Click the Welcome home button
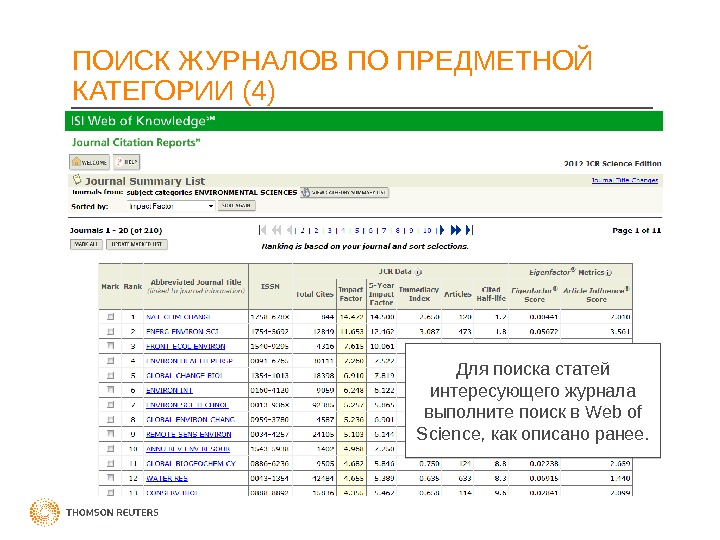Image resolution: width=720 pixels, height=540 pixels. tap(90, 162)
